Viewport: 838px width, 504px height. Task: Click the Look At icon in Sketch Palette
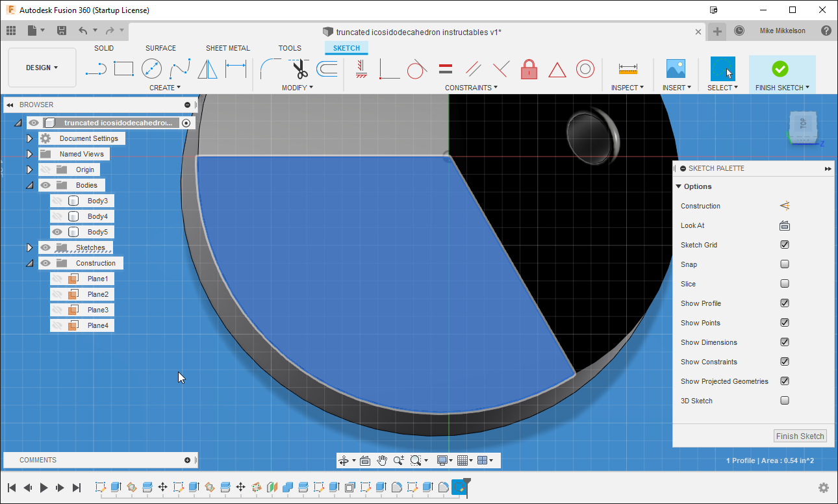tap(785, 225)
